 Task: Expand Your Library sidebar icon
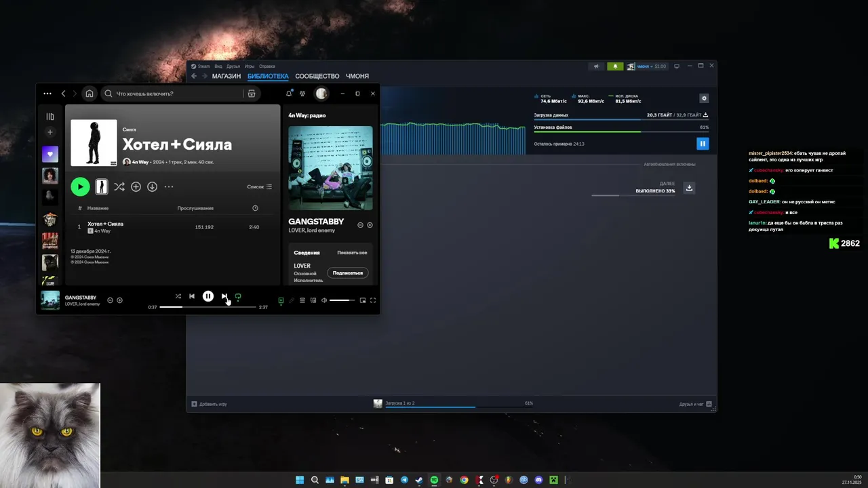[50, 117]
